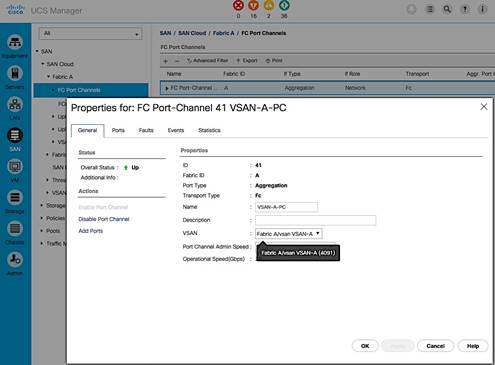The height and width of the screenshot is (365, 495).
Task: Open the LAN section icon
Action: coord(15,104)
